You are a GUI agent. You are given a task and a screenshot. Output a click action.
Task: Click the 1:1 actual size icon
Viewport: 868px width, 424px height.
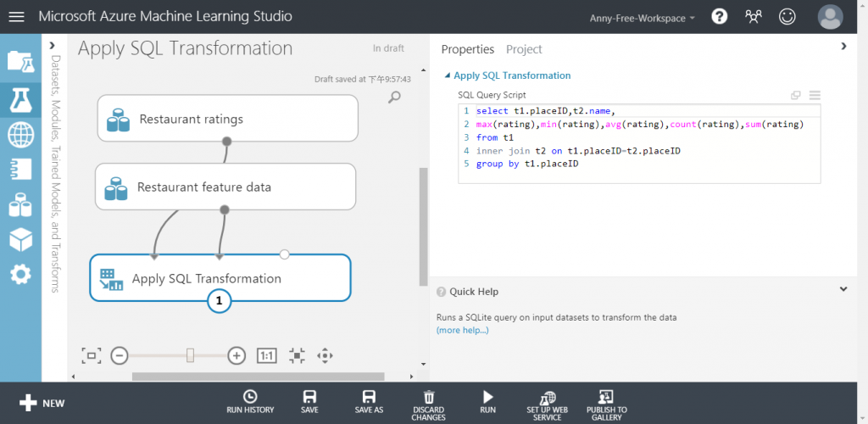pyautogui.click(x=266, y=355)
